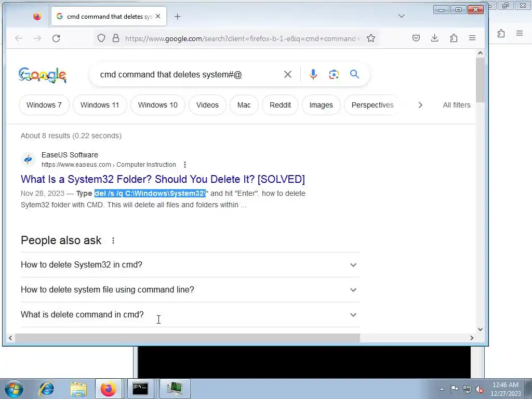Viewport: 532px width, 399px height.
Task: Click the vertical scrollbar thumb
Action: (x=480, y=79)
